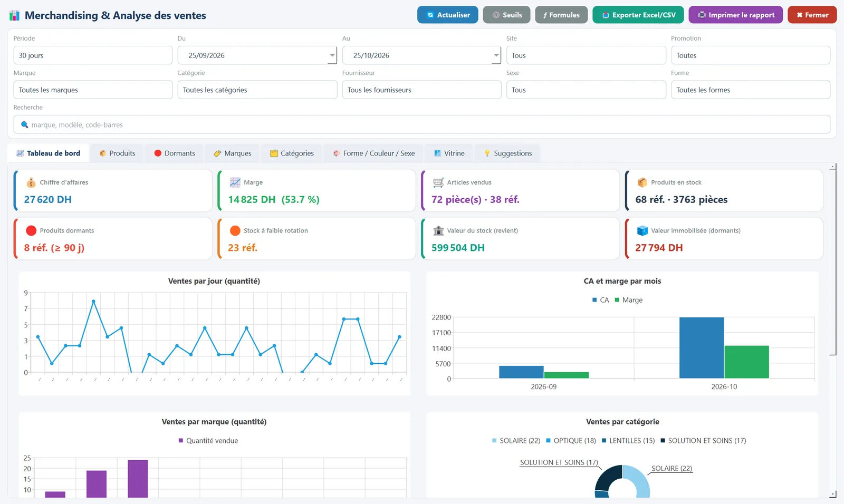Switch to the Dormants tab
The width and height of the screenshot is (844, 504).
[x=175, y=153]
